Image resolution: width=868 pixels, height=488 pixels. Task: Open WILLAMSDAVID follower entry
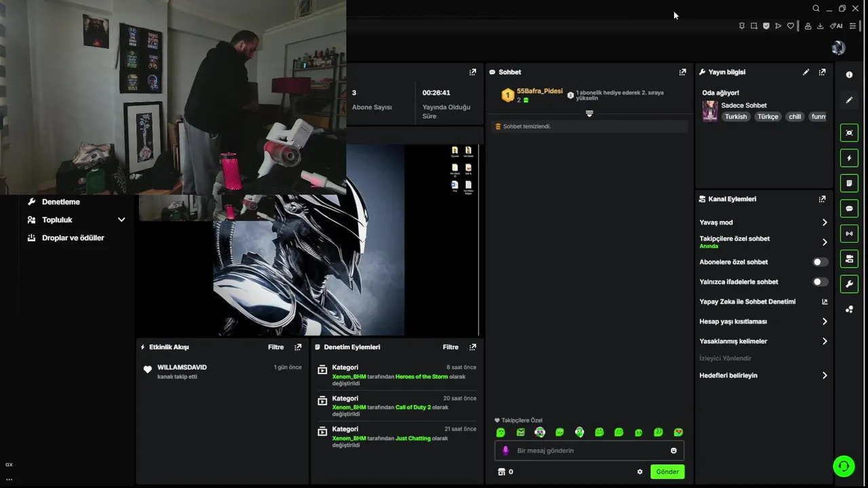click(x=182, y=367)
